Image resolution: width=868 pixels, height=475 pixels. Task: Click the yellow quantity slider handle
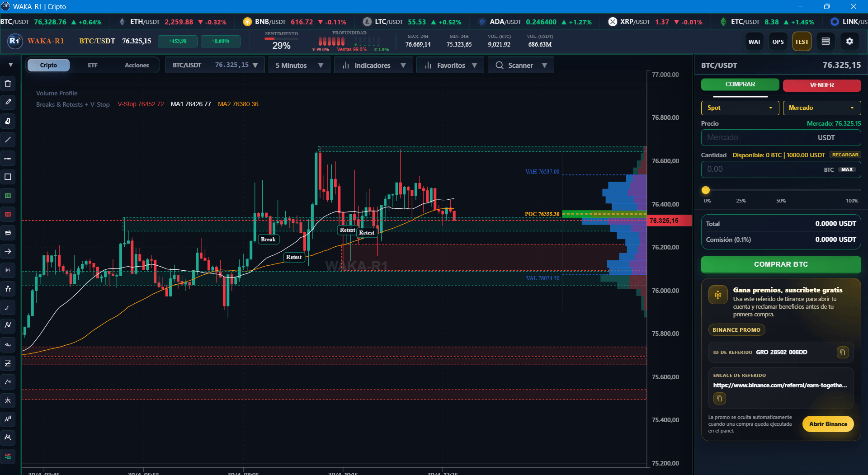point(706,190)
